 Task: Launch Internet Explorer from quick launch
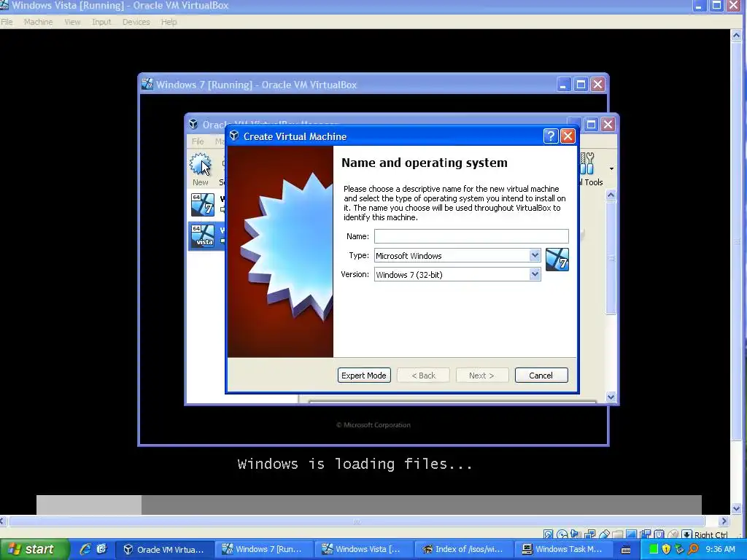(x=85, y=549)
